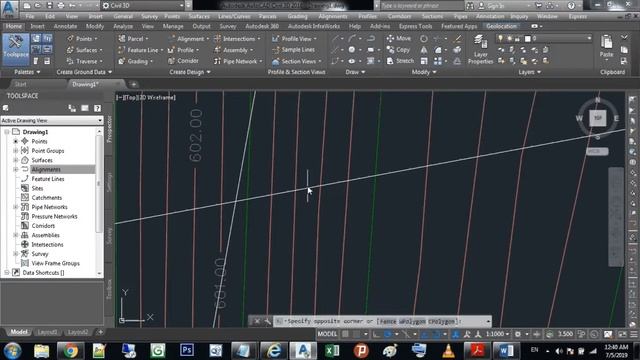Switch to the Analyze ribbon tab
This screenshot has height=360, width=640.
pyautogui.click(x=123, y=26)
